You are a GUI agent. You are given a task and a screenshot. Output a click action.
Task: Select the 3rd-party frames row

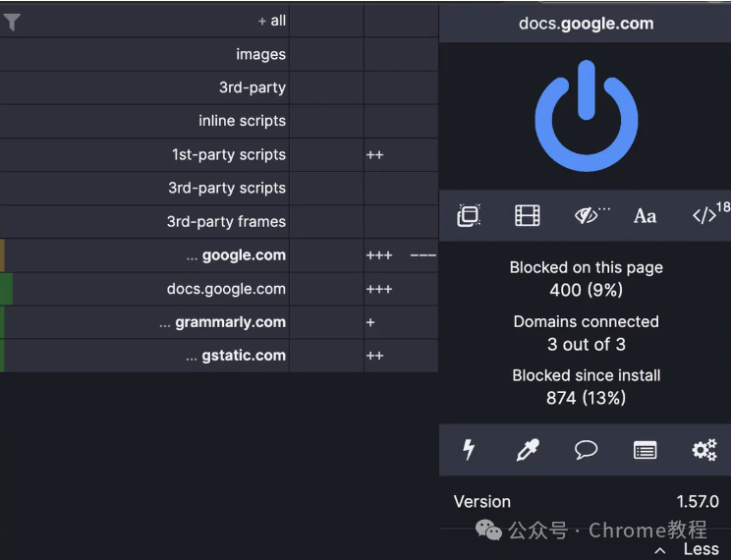click(144, 221)
